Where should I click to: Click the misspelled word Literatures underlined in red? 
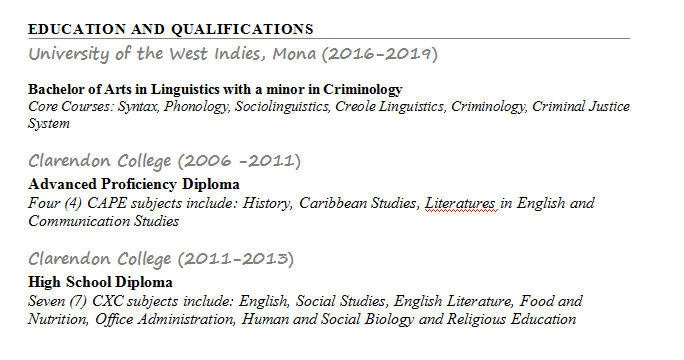point(460,203)
